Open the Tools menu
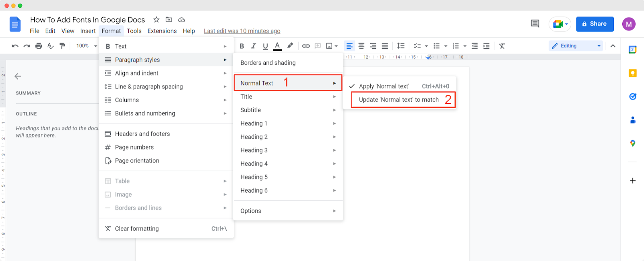 click(134, 31)
